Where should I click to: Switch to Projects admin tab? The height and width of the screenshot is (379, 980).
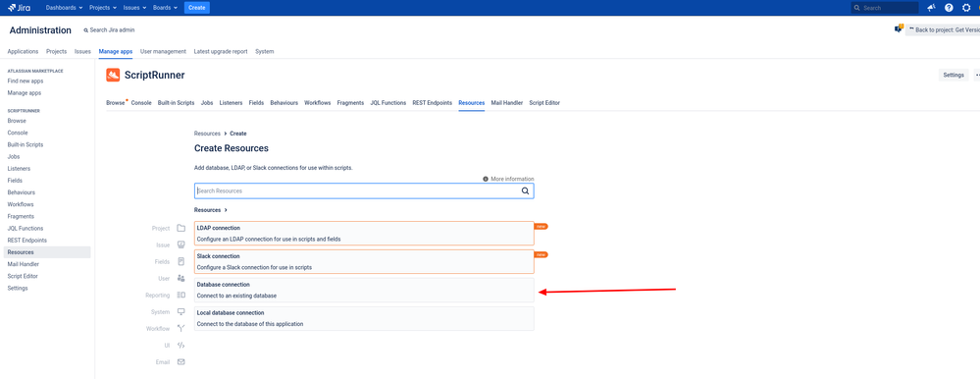click(56, 51)
